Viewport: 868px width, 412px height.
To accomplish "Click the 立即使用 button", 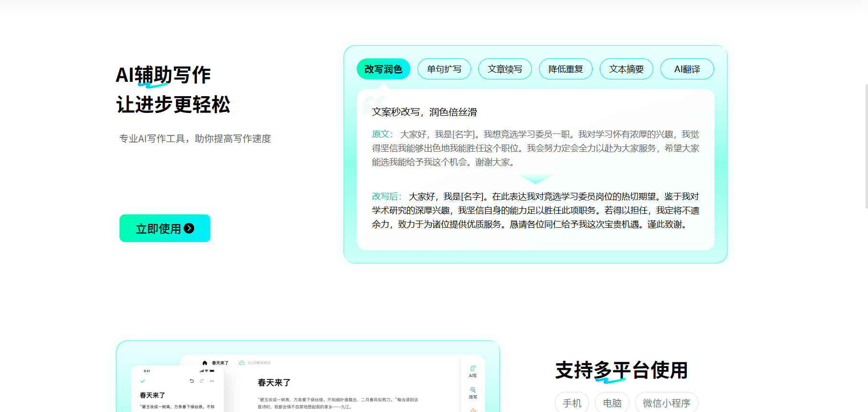I will pyautogui.click(x=165, y=228).
